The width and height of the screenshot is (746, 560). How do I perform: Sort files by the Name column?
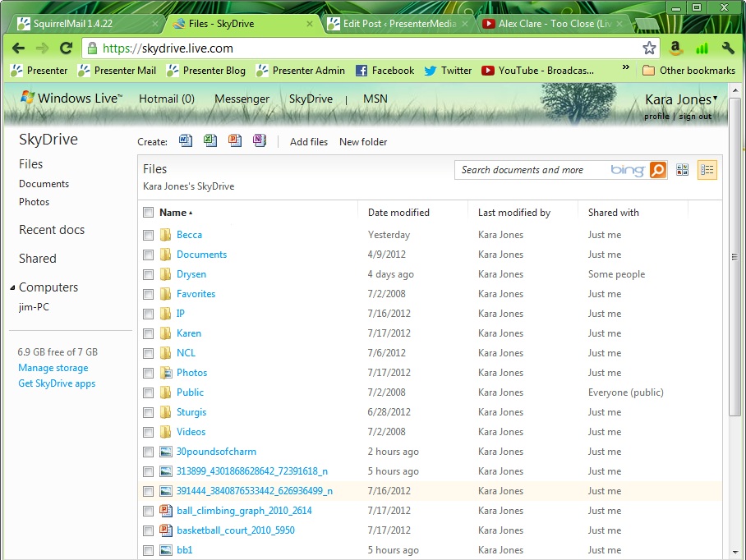[176, 213]
